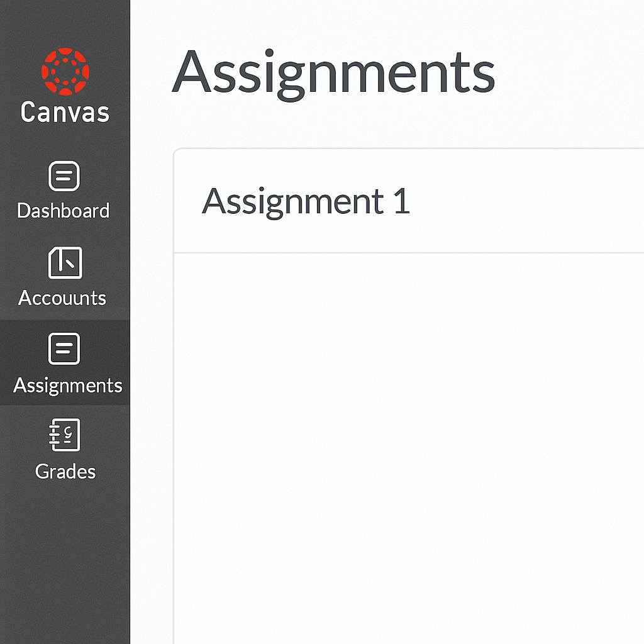Click the large Assignments page heading

[x=333, y=72]
